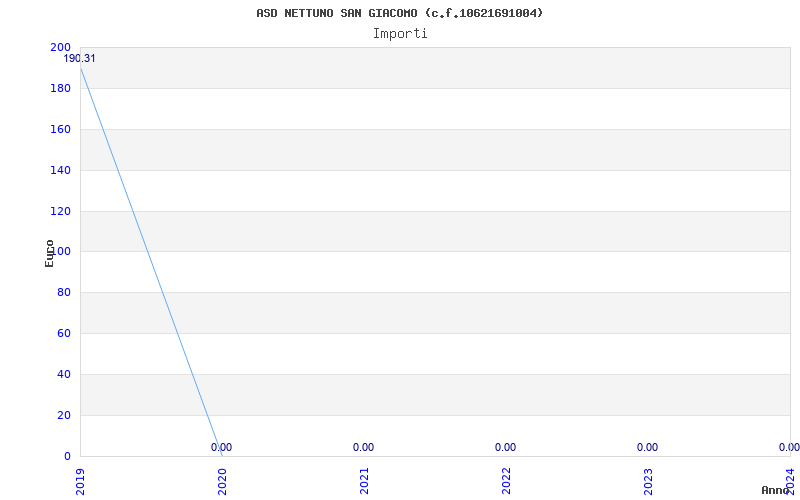Image resolution: width=800 pixels, height=500 pixels.
Task: Click the 140 y-axis tick label
Action: point(60,170)
